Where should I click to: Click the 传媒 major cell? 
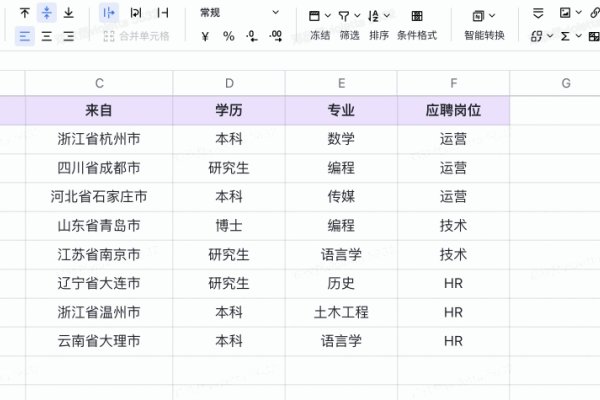pos(341,197)
